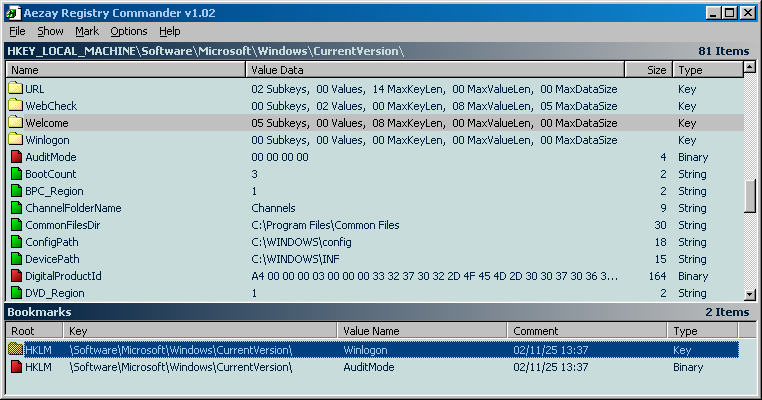
Task: Click the 'C:\WINDOWS\config' value data
Action: coord(301,242)
